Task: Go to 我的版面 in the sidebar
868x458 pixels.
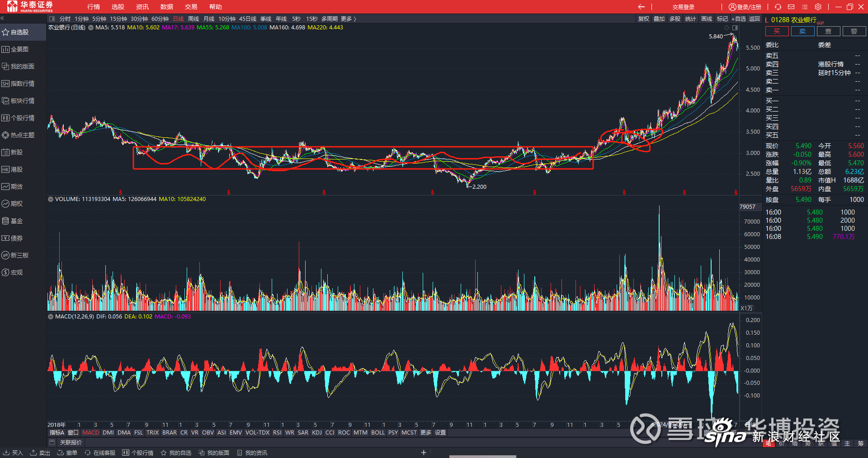Action: coord(18,66)
